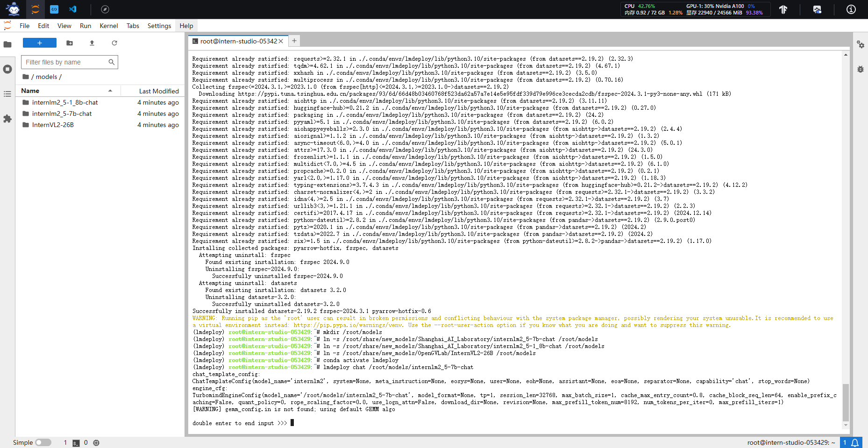
Task: Click the New Launcher plus button
Action: click(40, 43)
